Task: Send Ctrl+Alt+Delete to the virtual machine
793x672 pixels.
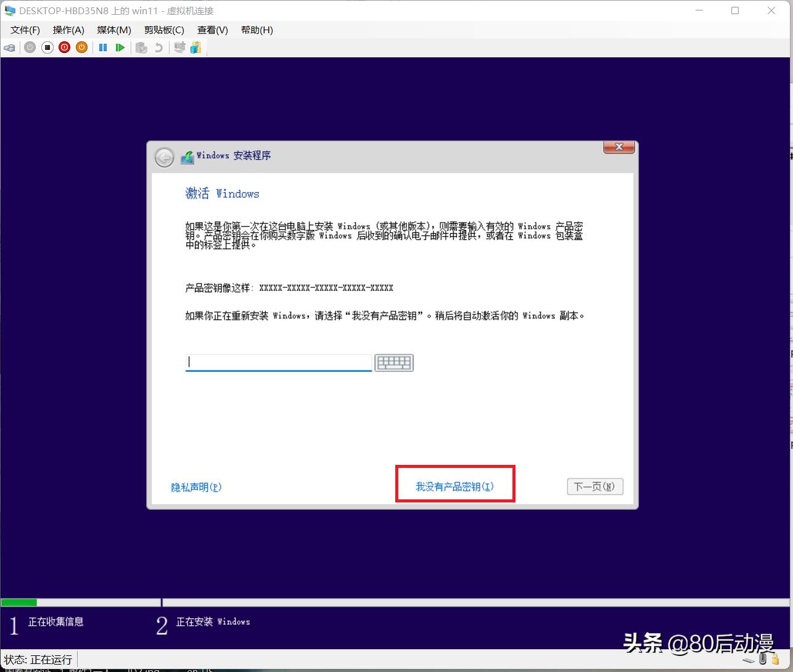Action: [x=9, y=47]
